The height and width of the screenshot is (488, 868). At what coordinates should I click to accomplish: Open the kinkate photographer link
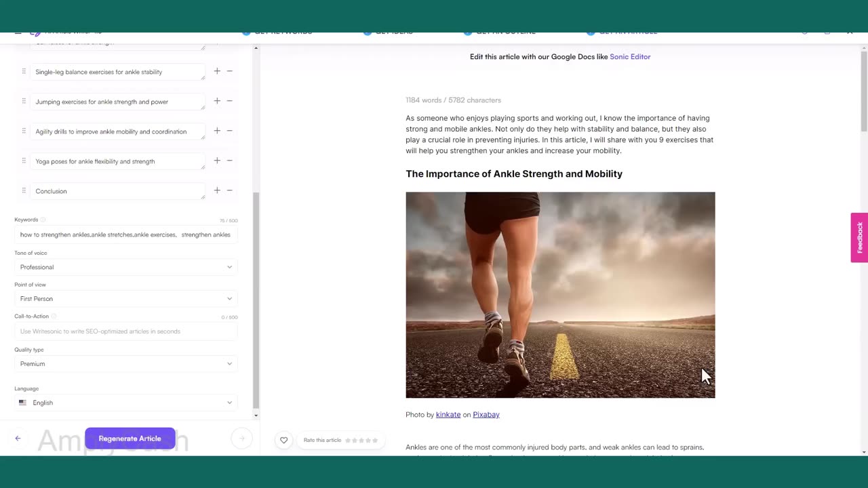coord(448,415)
